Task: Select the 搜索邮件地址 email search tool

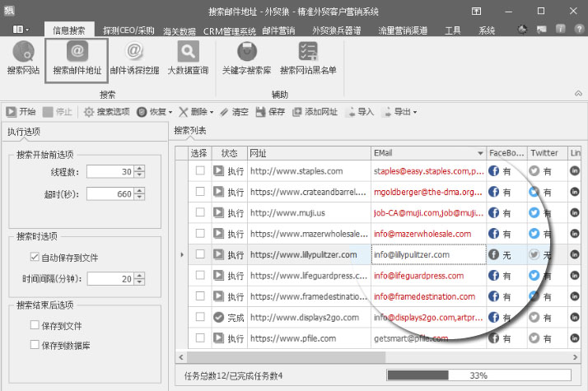Action: 76,58
